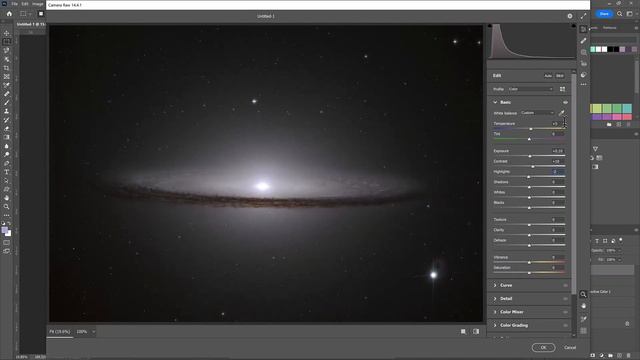Toggle Curve panel visibility eye
The image size is (640, 360).
pos(565,285)
